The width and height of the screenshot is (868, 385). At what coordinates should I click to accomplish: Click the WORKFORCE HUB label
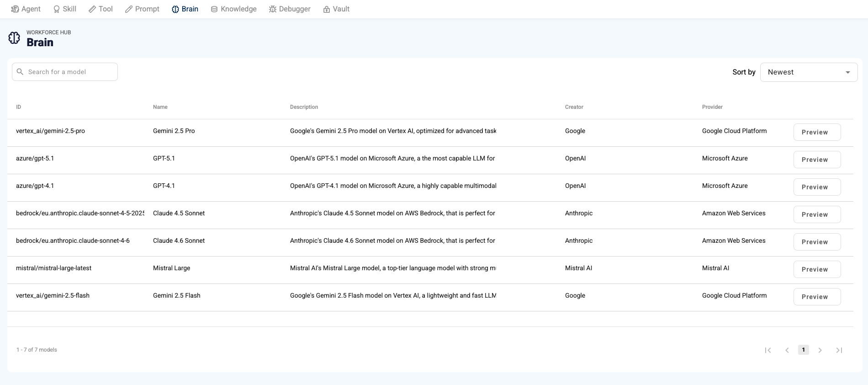click(48, 32)
